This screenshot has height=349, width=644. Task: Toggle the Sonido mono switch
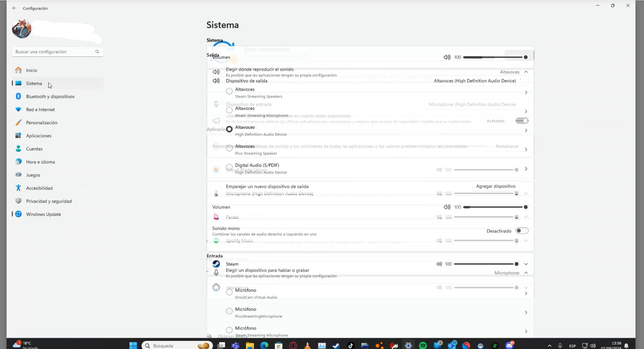point(522,231)
